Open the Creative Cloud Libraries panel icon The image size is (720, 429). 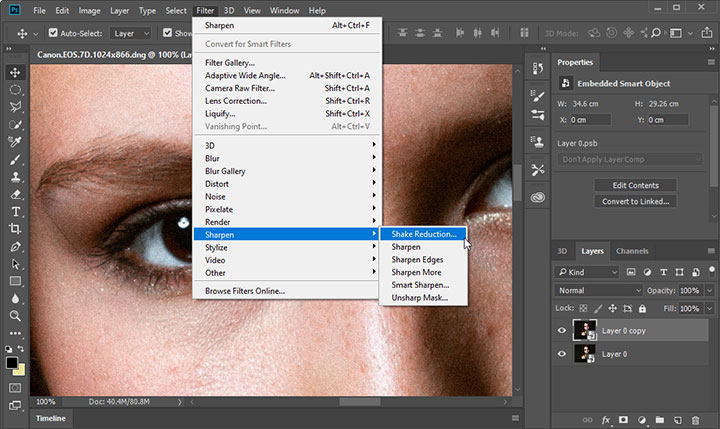(537, 197)
